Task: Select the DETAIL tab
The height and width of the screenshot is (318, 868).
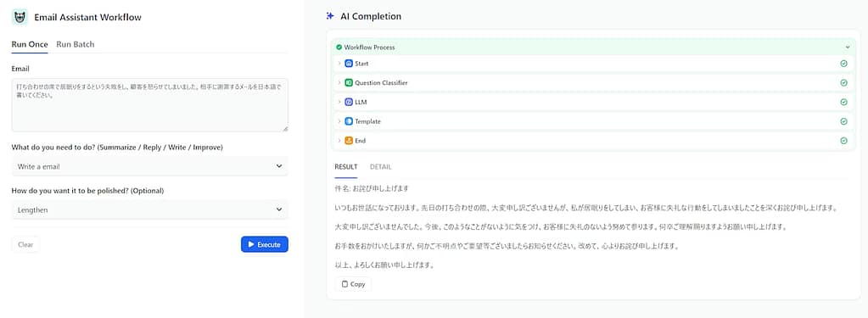Action: (x=381, y=166)
